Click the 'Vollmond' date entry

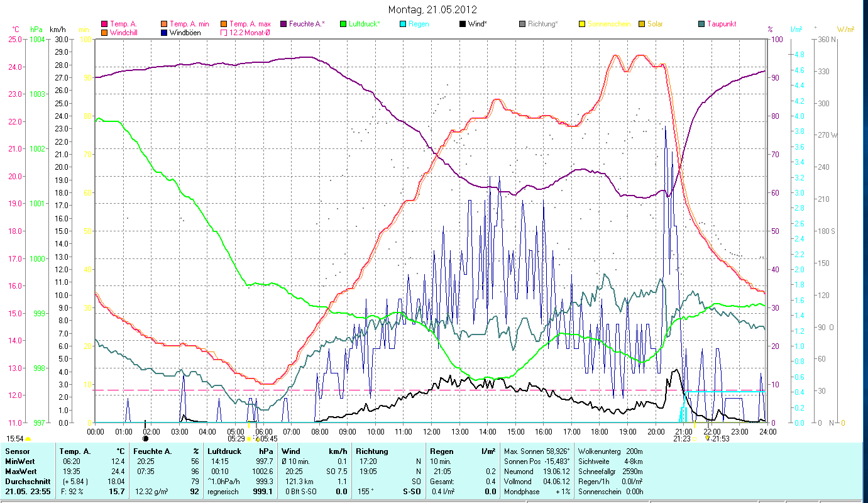[x=537, y=482]
